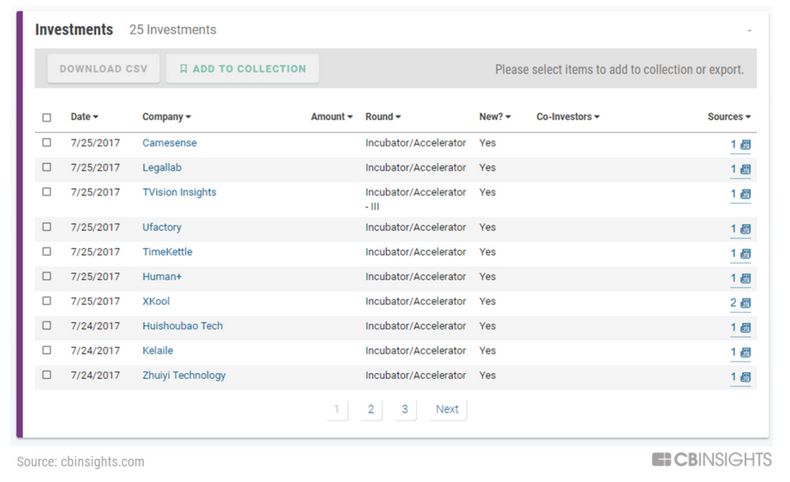
Task: Sort by the Date column dropdown
Action: click(84, 117)
